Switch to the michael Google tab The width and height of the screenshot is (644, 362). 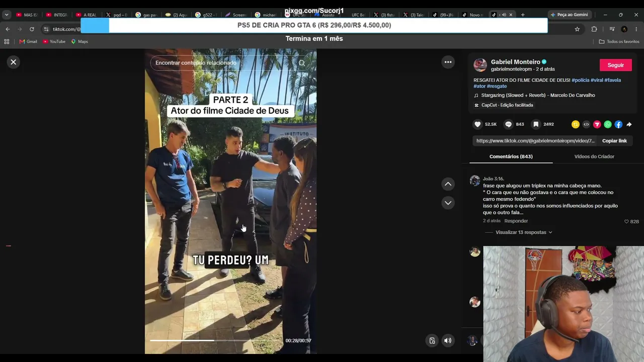click(x=266, y=15)
